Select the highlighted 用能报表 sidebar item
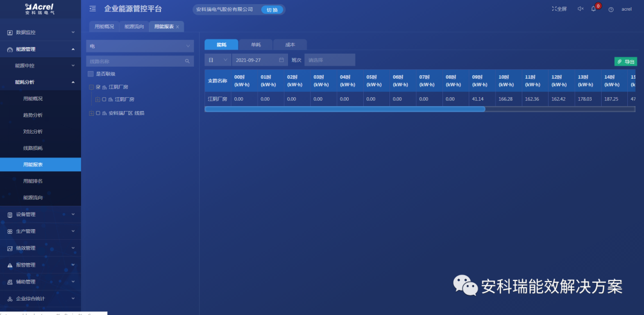The height and width of the screenshot is (315, 644). [41, 164]
